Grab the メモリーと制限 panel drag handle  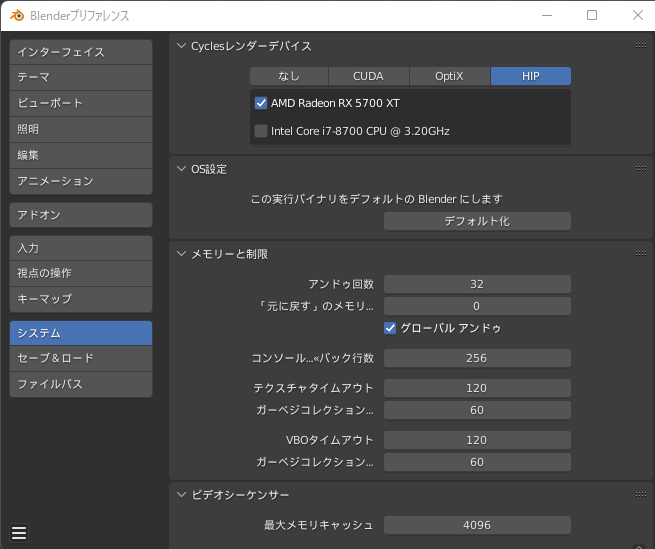tap(641, 254)
